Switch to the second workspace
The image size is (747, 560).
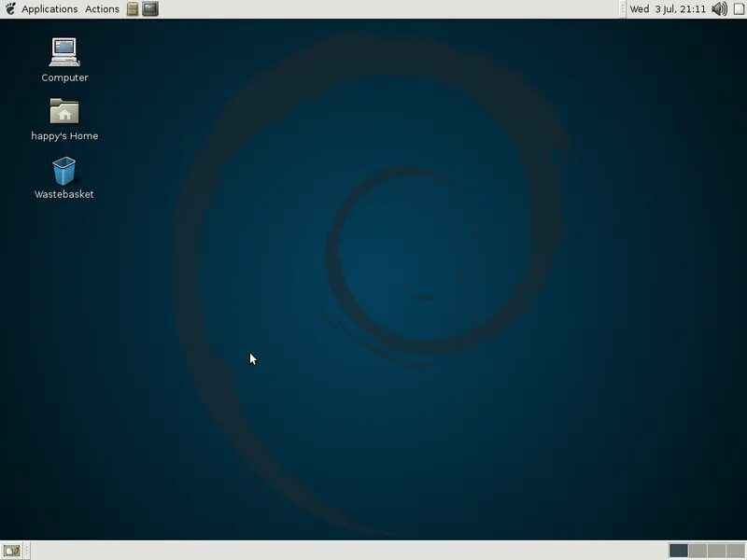click(x=698, y=551)
